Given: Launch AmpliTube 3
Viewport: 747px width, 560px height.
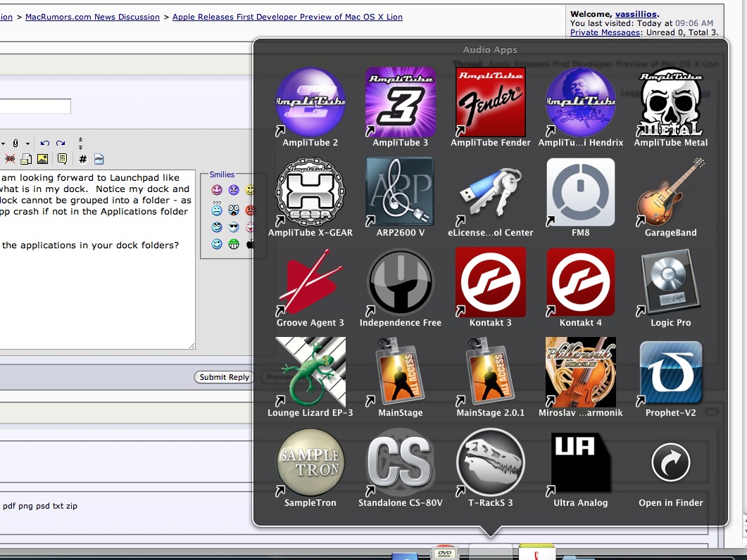Looking at the screenshot, I should [x=400, y=102].
